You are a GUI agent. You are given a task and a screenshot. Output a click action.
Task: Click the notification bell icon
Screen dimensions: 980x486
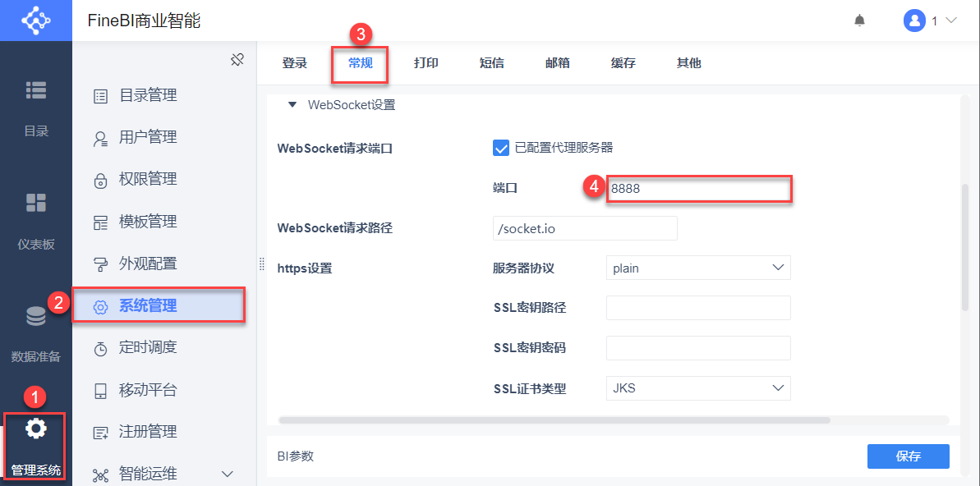[860, 21]
